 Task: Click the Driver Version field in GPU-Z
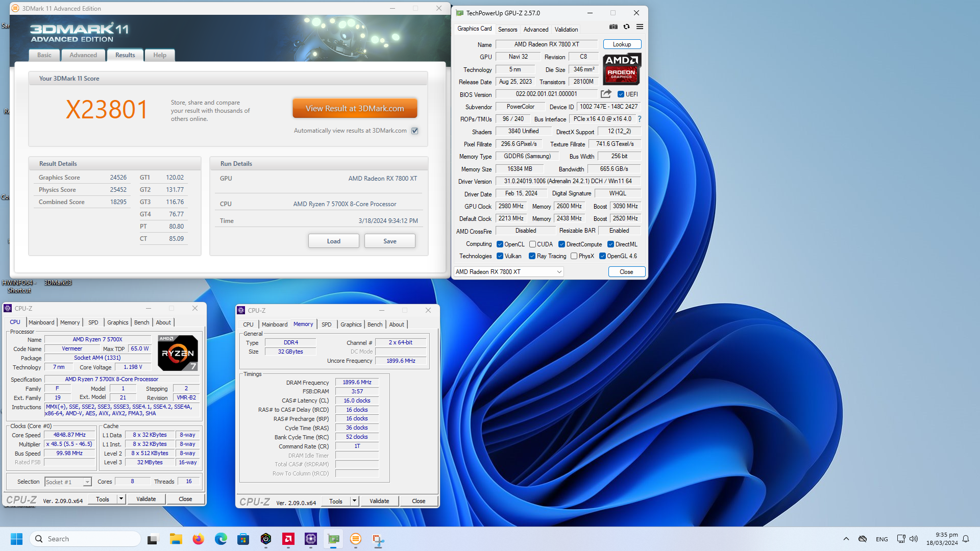[568, 181]
